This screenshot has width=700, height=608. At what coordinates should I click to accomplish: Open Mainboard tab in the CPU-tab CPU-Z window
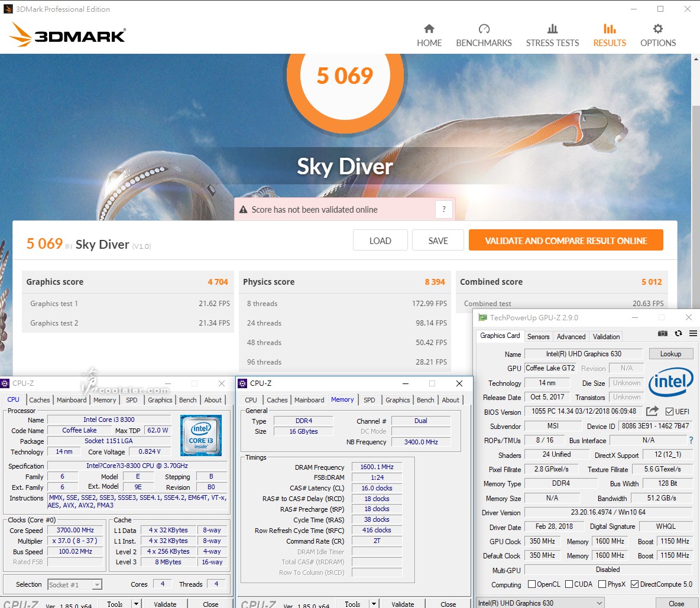point(72,400)
